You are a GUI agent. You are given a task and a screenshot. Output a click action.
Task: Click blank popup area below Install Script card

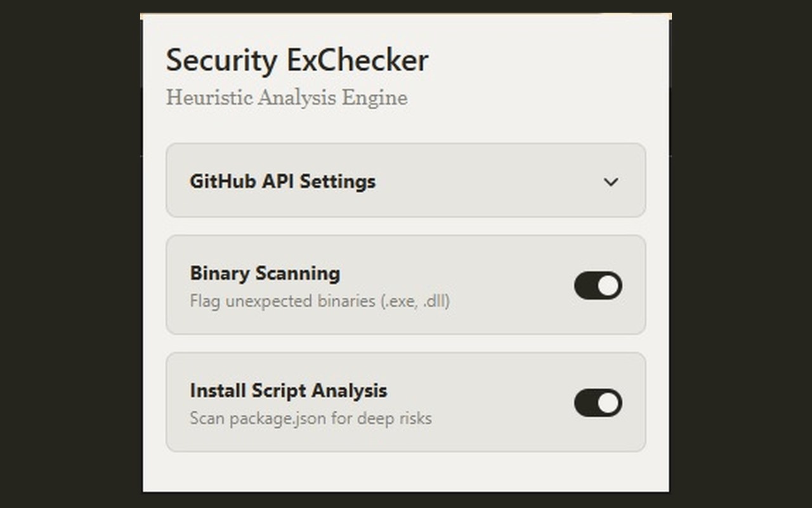coord(406,471)
